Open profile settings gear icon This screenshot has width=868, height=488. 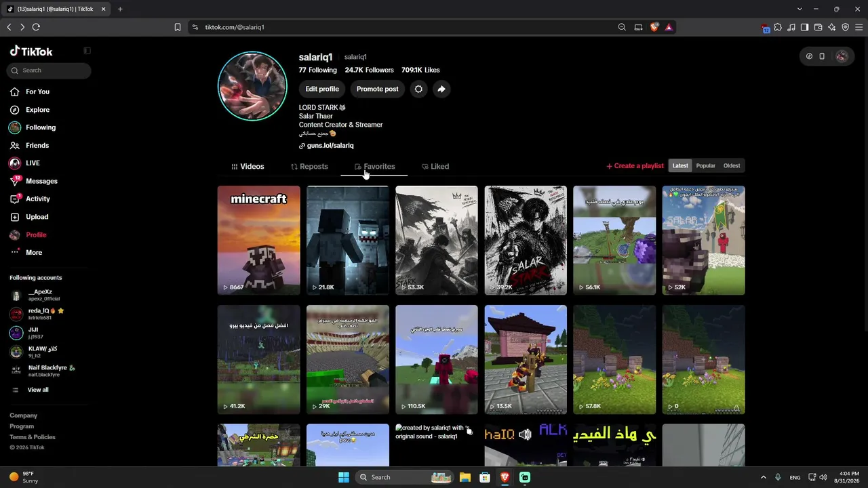click(418, 89)
